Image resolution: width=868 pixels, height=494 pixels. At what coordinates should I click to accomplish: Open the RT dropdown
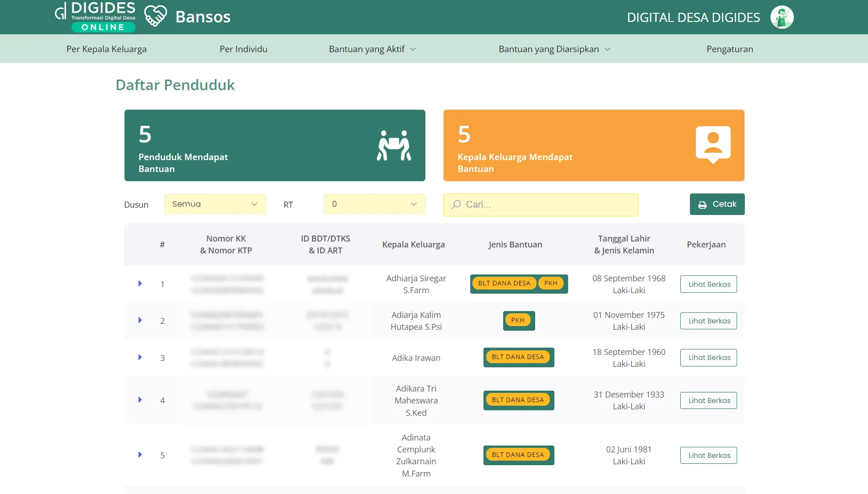(x=374, y=204)
